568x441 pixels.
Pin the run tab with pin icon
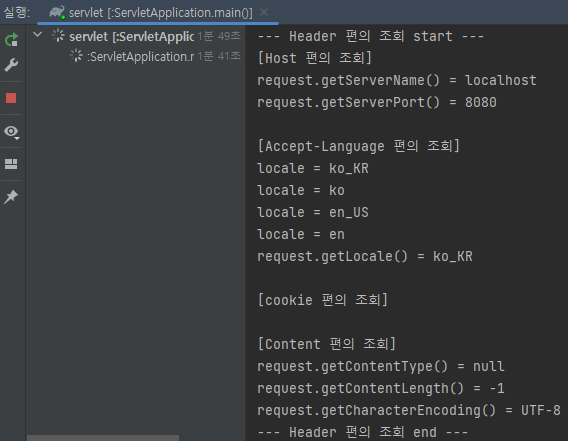11,197
